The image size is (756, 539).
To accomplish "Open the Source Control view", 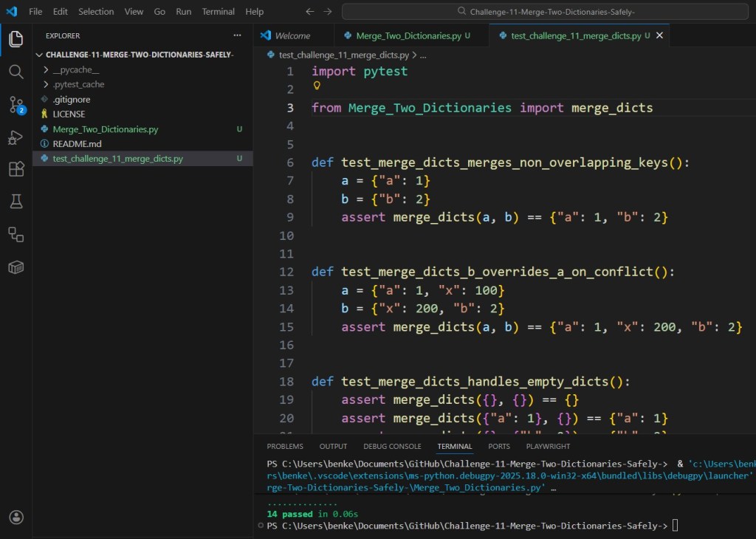I will (x=16, y=106).
